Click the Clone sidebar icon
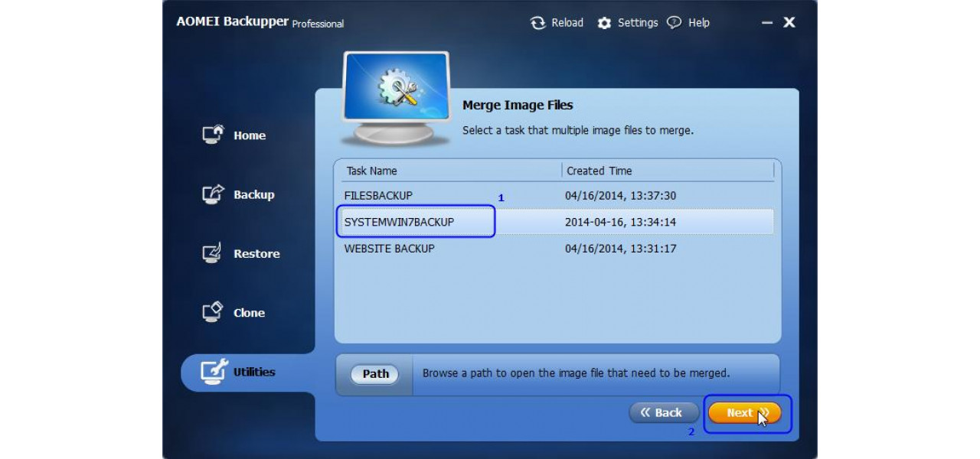The width and height of the screenshot is (980, 459). tap(213, 312)
